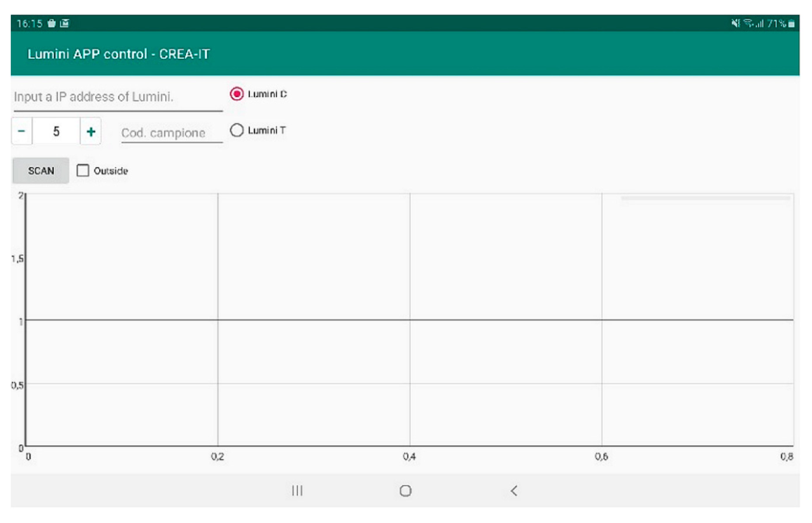Tap the plus increment button
This screenshot has height=523, width=812.
(91, 131)
